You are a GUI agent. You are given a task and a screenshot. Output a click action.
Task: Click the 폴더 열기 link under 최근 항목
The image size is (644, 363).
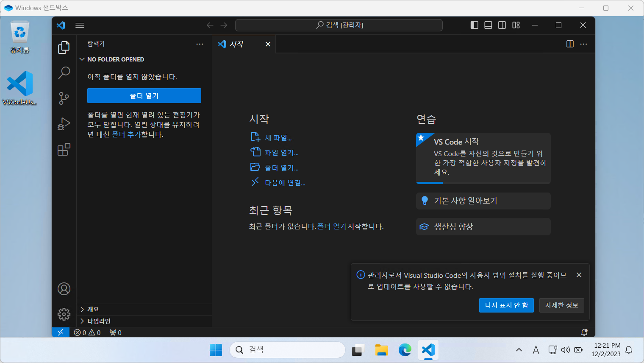tap(332, 226)
